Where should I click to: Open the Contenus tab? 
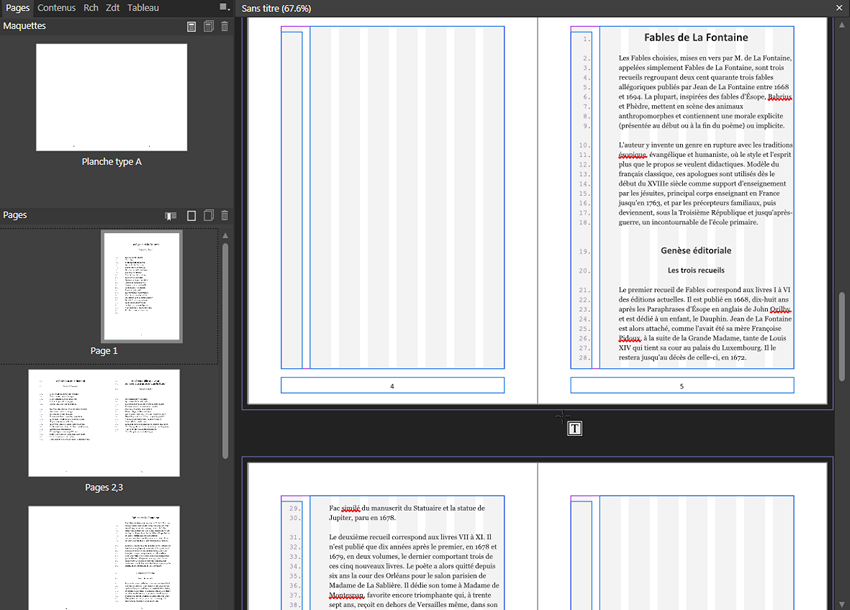(x=56, y=8)
